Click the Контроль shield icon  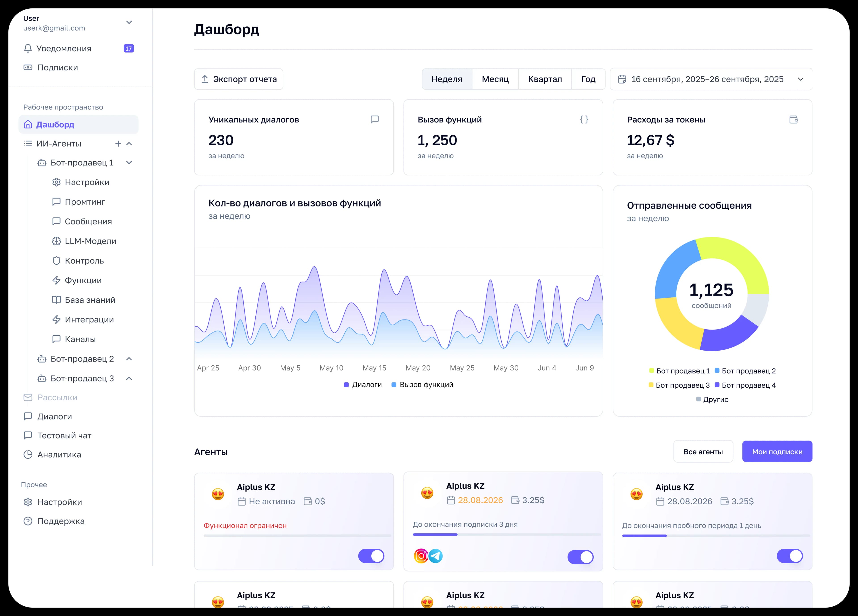pos(56,261)
